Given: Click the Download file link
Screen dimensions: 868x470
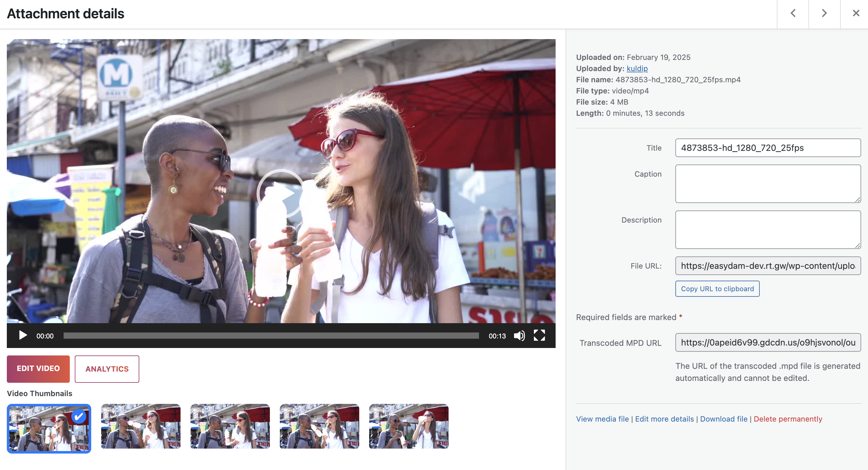Looking at the screenshot, I should (723, 419).
